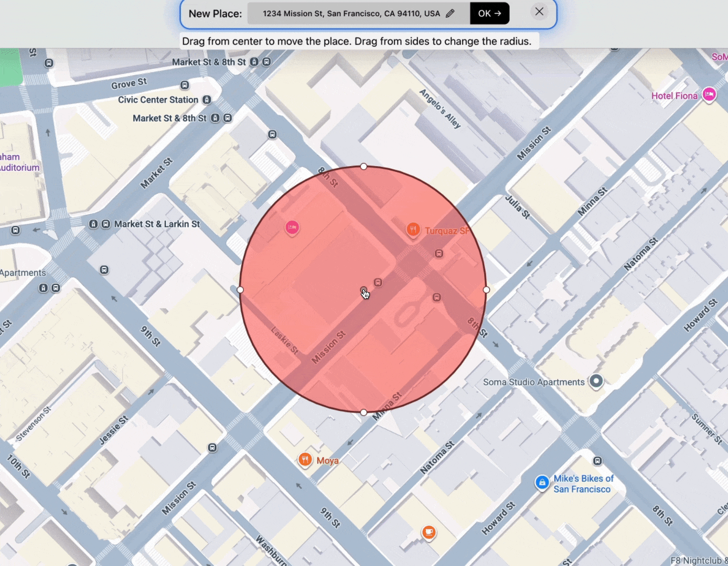Click transit stop icon beside Grove St
This screenshot has width=728, height=566.
pos(185,85)
